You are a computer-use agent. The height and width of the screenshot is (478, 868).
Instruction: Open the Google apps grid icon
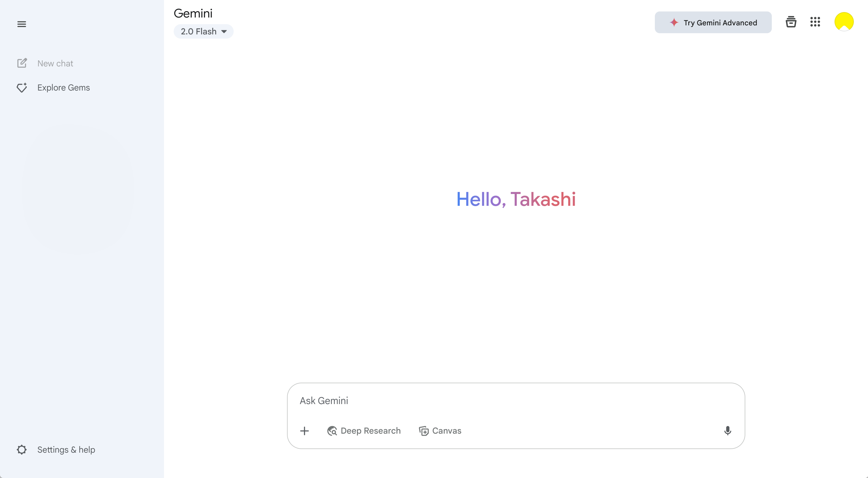coord(815,22)
